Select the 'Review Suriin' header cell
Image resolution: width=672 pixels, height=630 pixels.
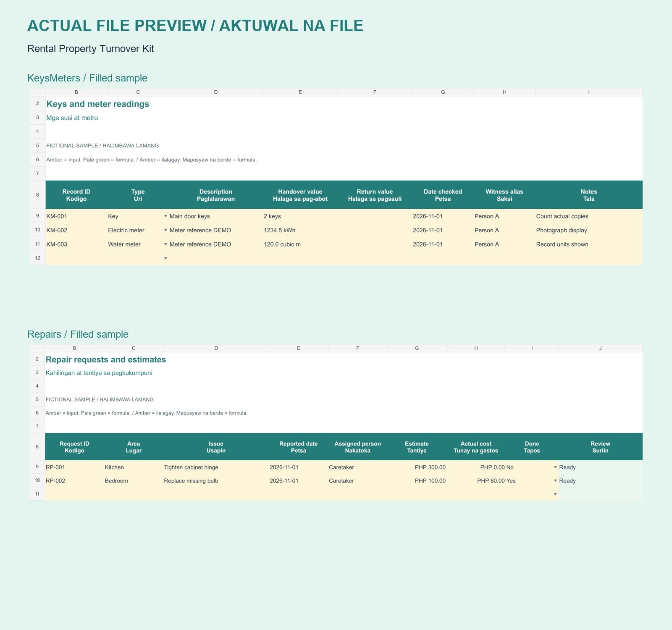pos(600,447)
